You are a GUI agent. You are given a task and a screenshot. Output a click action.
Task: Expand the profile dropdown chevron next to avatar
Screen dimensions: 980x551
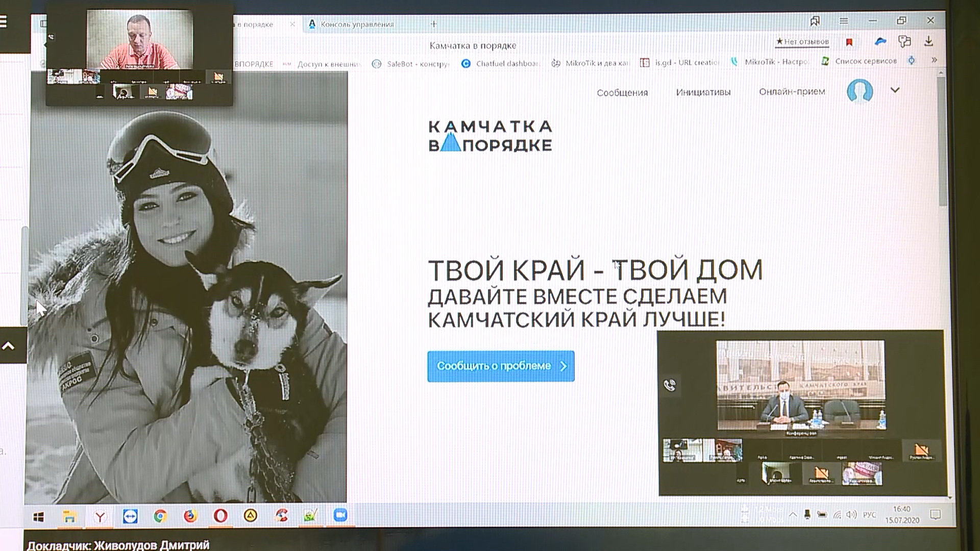[x=895, y=90]
